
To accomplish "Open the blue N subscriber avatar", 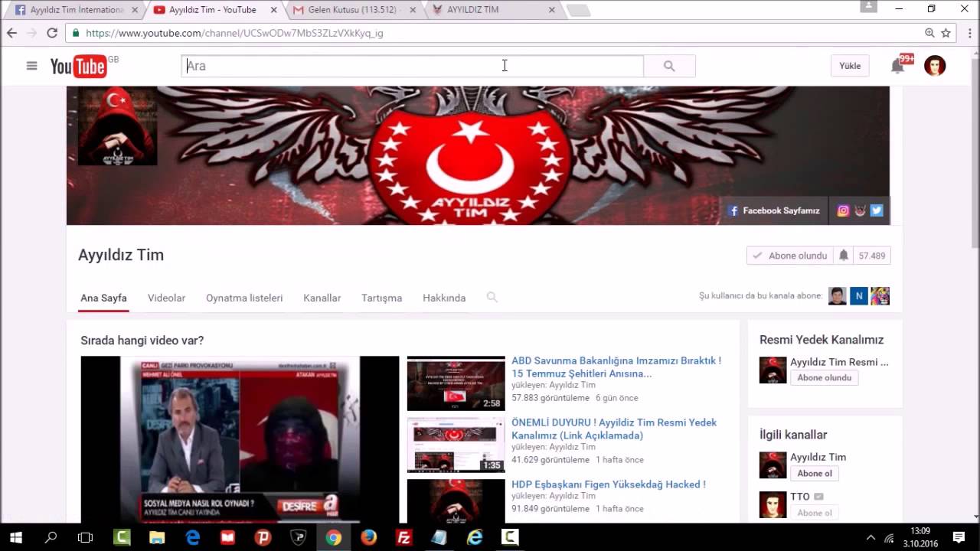I will tap(859, 295).
